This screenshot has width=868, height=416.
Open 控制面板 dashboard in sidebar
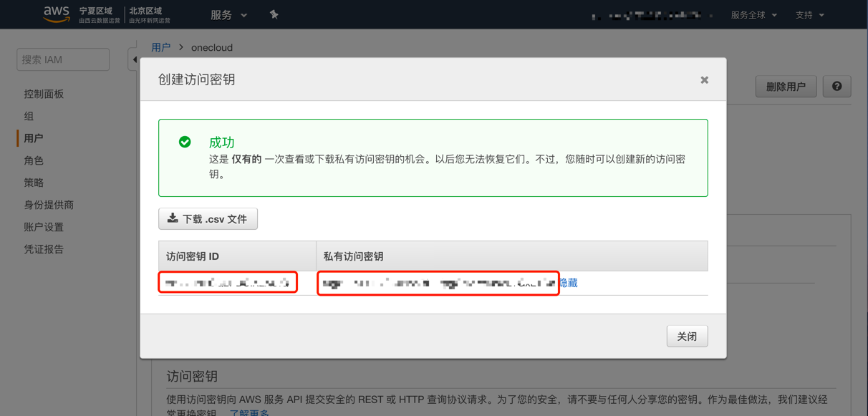(x=44, y=94)
